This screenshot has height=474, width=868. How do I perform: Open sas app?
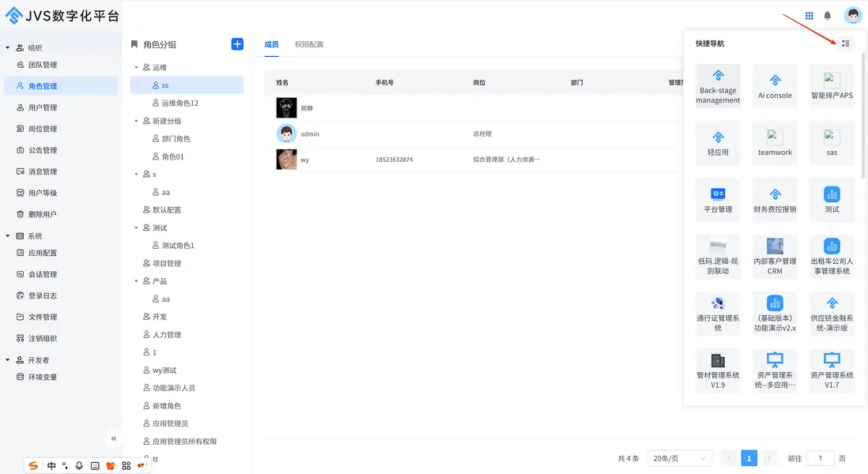pyautogui.click(x=832, y=143)
